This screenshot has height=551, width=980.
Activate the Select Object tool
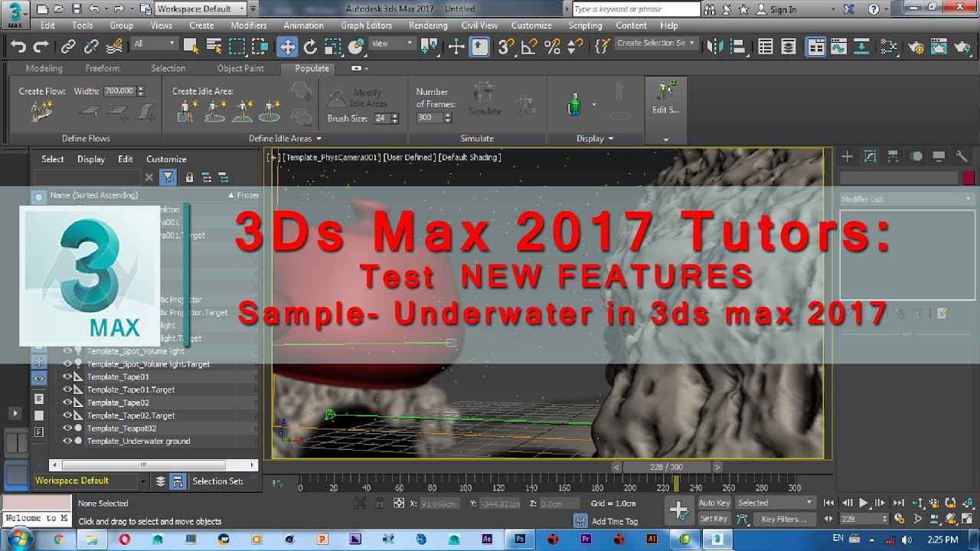pos(191,47)
